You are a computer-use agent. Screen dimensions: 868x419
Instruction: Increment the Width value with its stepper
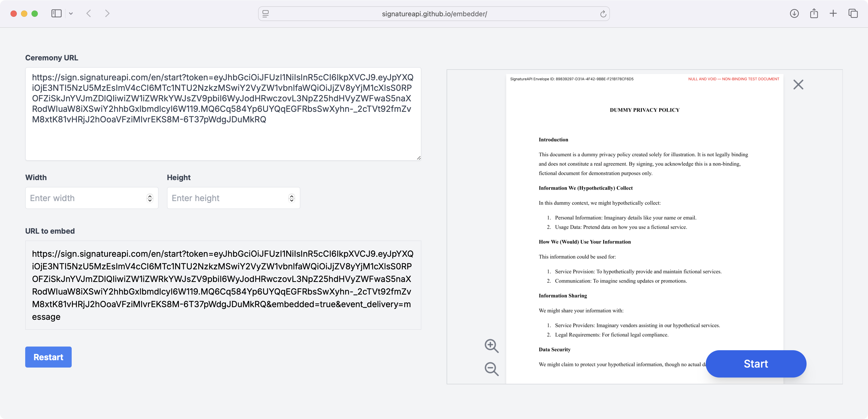150,196
